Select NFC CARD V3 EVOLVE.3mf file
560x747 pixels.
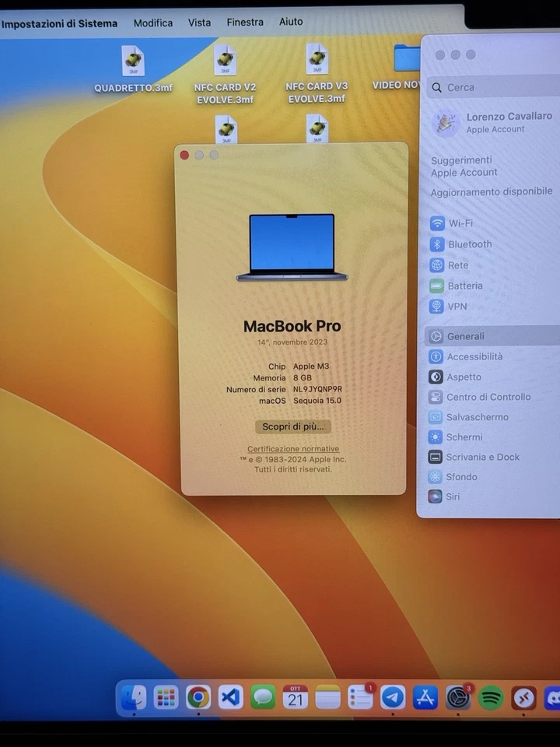317,73
